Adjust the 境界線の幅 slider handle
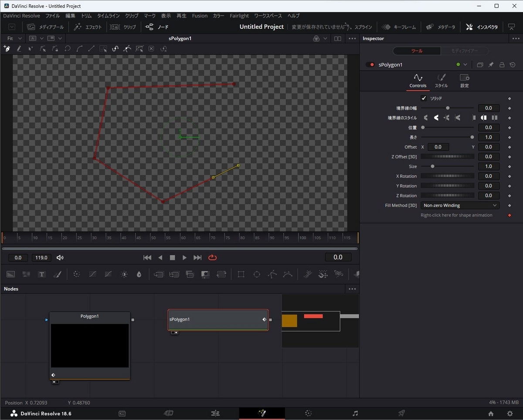The height and width of the screenshot is (420, 523). click(x=448, y=108)
